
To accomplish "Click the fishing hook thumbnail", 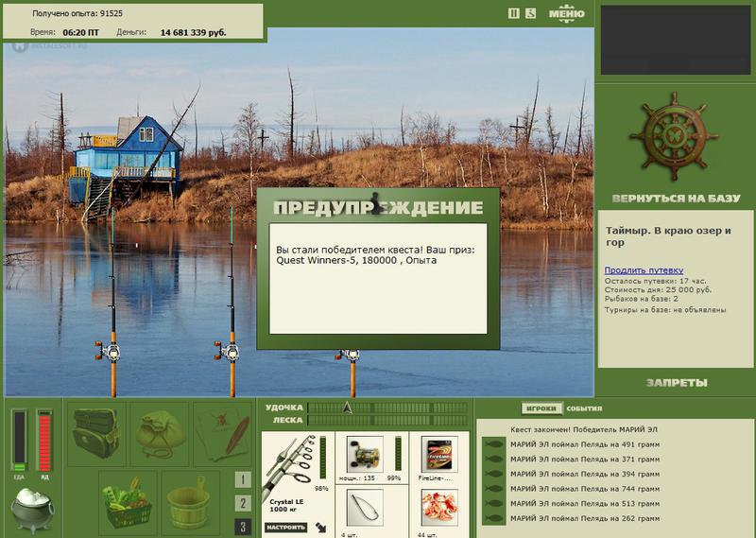I will [x=365, y=508].
